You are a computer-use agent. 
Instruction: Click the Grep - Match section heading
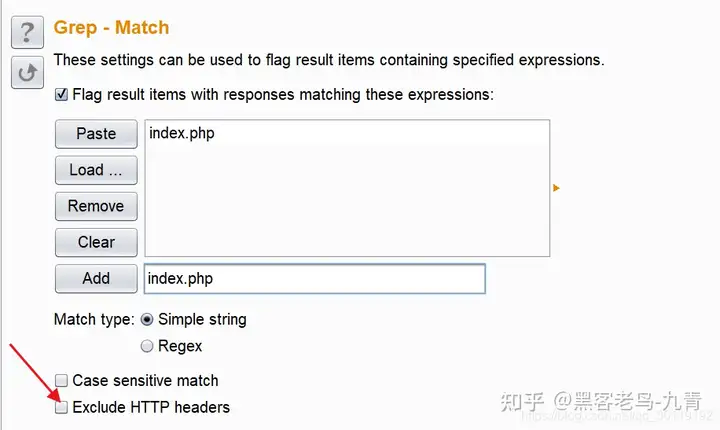click(x=111, y=28)
